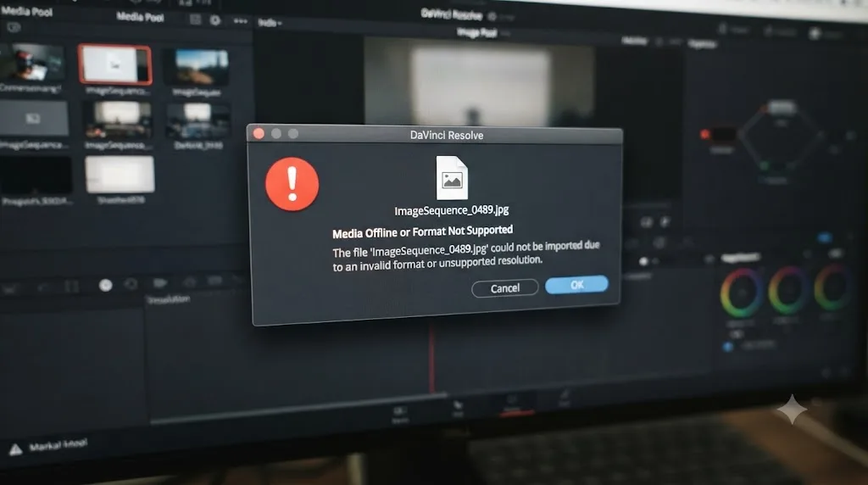
Task: Switch to the second page tab at bottom
Action: [458, 409]
